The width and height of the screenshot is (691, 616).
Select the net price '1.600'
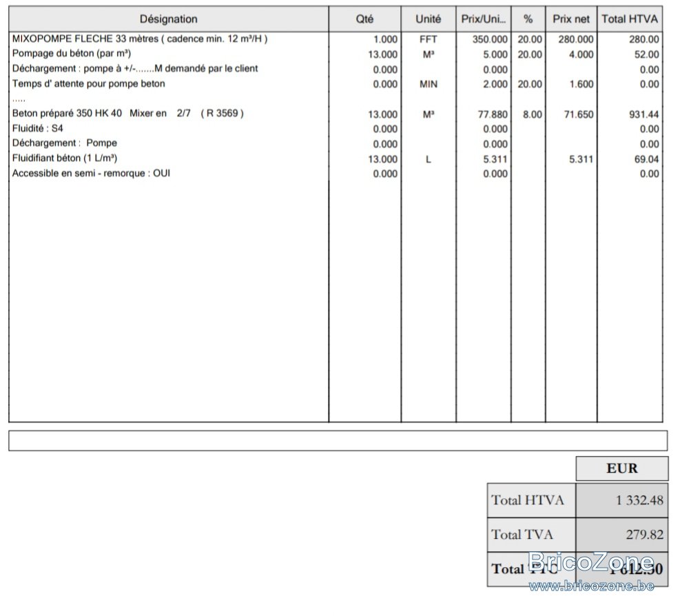581,84
